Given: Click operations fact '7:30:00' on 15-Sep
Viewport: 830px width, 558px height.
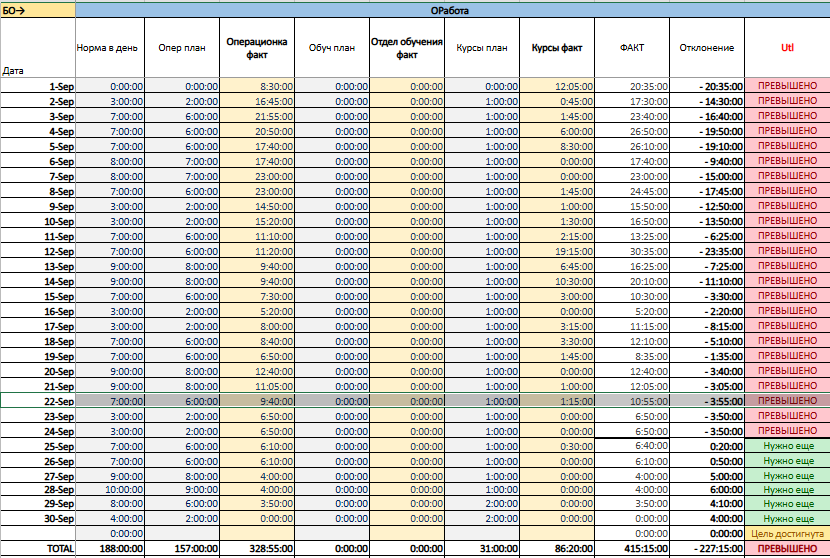Looking at the screenshot, I should tap(257, 296).
